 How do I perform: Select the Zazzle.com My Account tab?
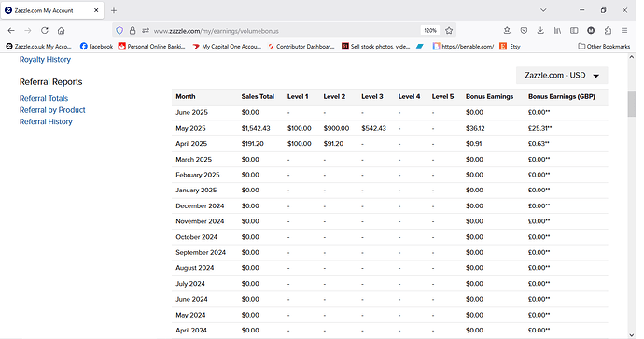click(52, 10)
